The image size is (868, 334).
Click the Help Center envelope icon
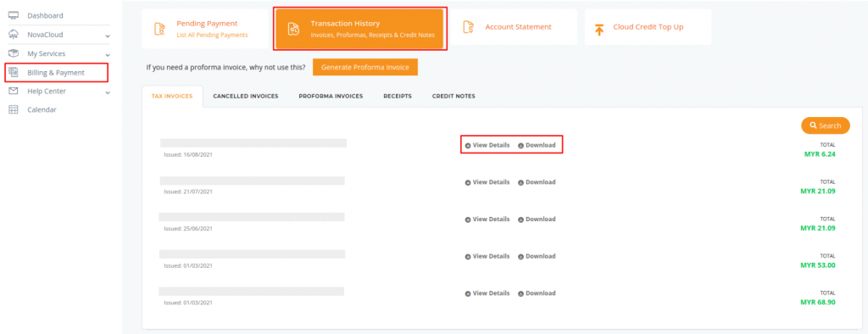point(14,91)
